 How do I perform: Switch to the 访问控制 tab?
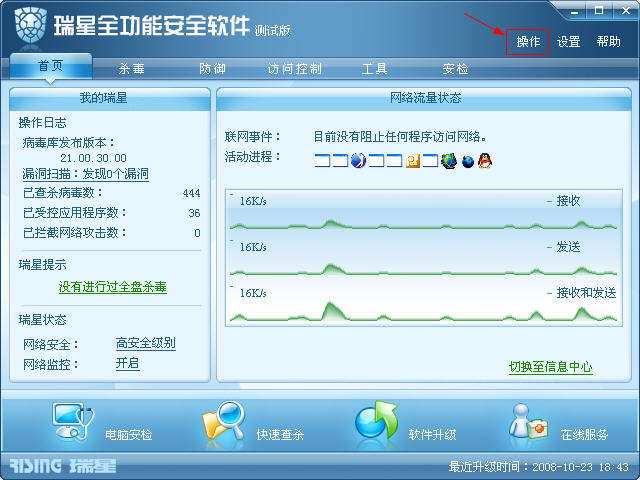click(x=294, y=69)
